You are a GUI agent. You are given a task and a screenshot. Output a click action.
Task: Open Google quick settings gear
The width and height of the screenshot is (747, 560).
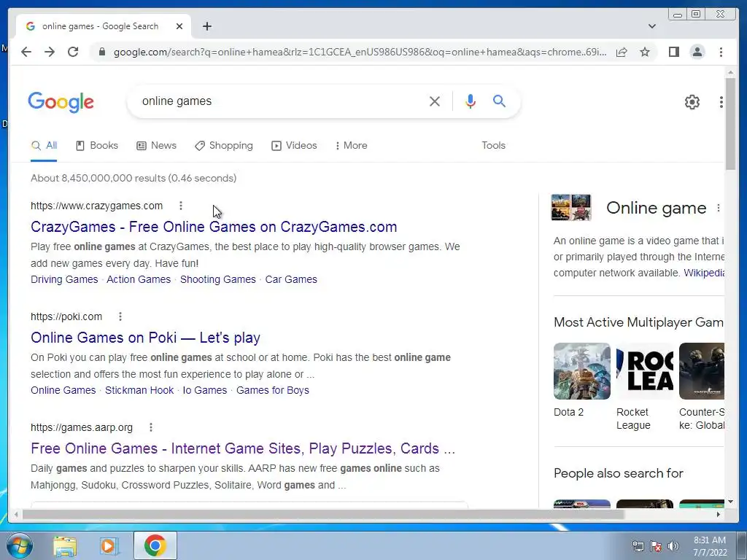(692, 101)
